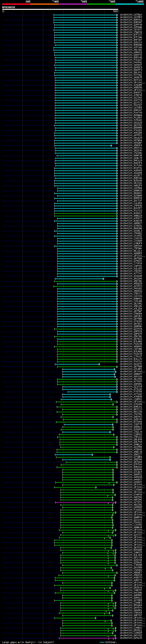Click the UniRef100_B3LN66 entry

pyautogui.click(x=131, y=341)
